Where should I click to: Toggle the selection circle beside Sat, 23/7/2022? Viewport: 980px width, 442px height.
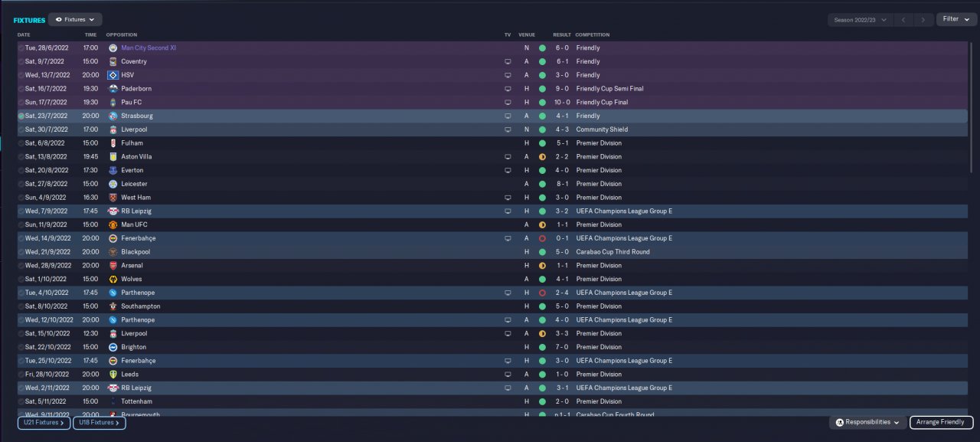coord(21,116)
